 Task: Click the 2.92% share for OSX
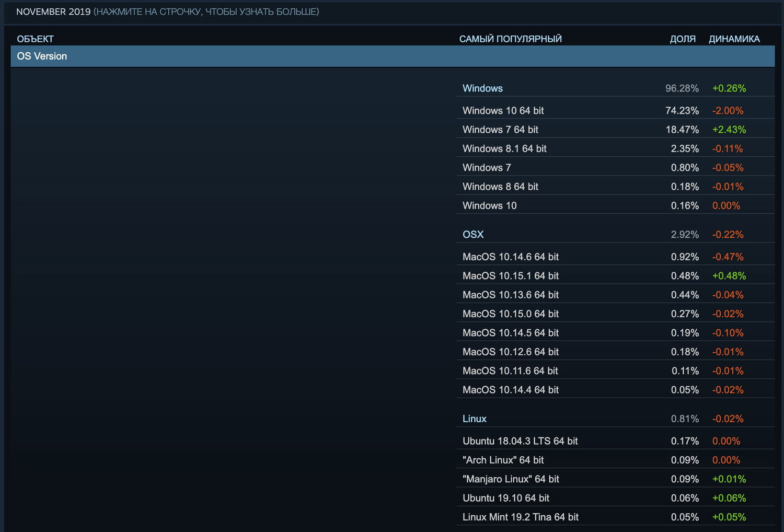685,235
